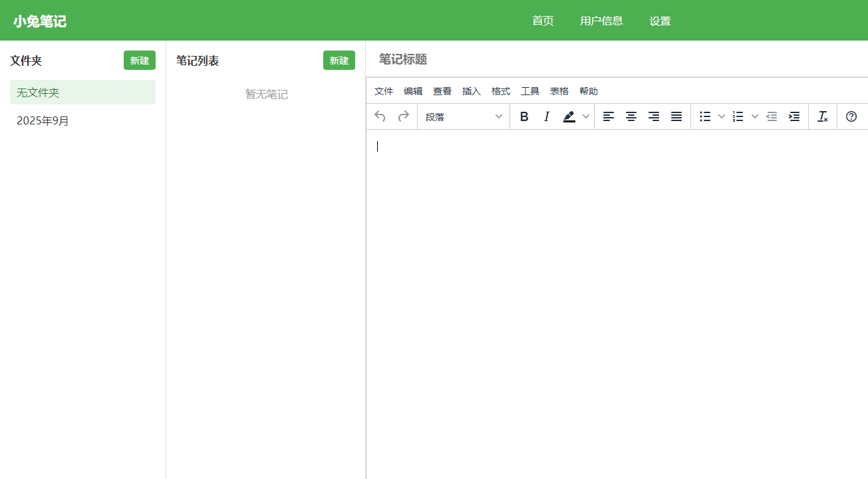Toggle italic text formatting
868x479 pixels.
(x=547, y=116)
